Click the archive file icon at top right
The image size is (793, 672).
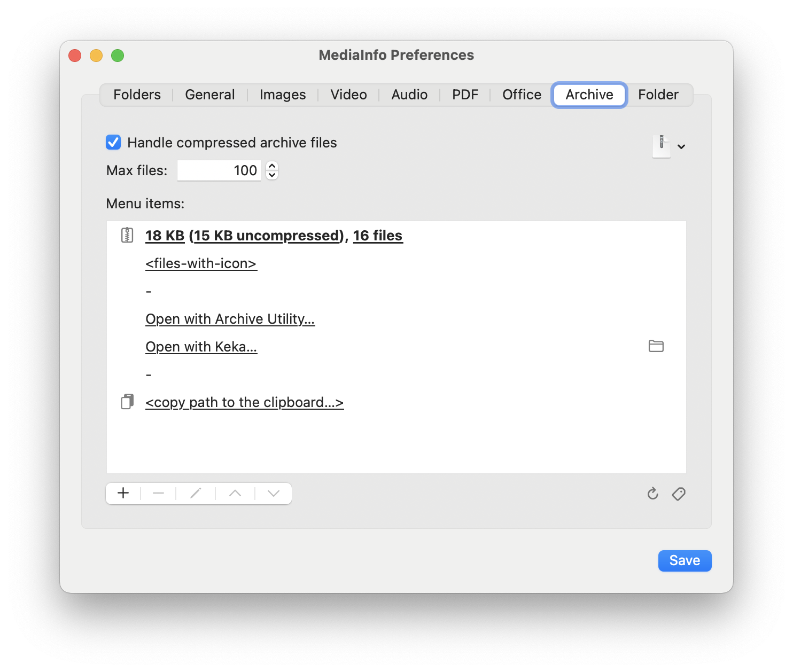pyautogui.click(x=662, y=146)
